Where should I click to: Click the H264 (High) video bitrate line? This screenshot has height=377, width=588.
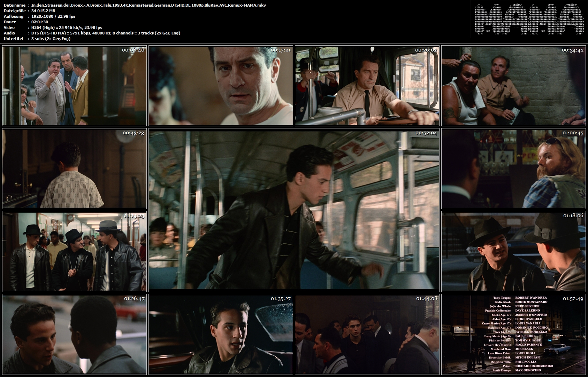(x=67, y=28)
